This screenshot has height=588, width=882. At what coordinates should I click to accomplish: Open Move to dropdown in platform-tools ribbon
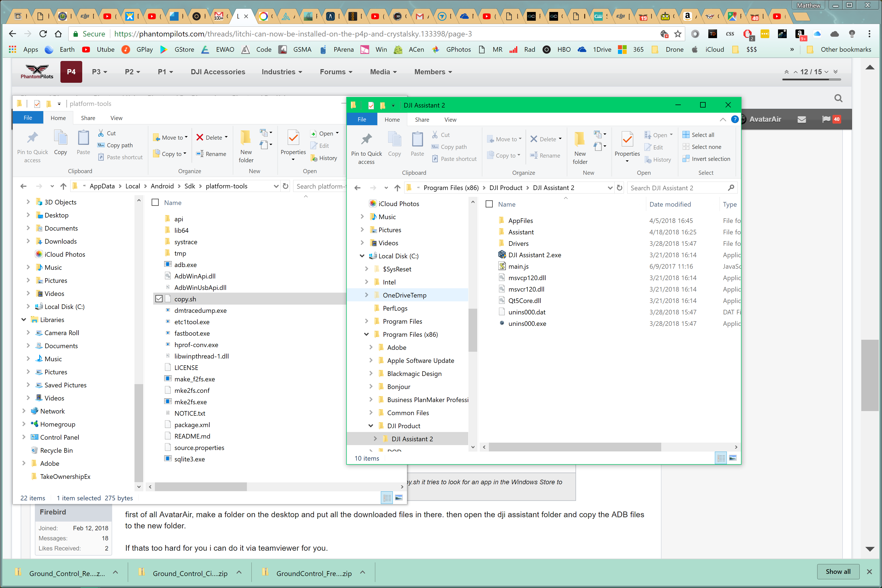pyautogui.click(x=170, y=137)
